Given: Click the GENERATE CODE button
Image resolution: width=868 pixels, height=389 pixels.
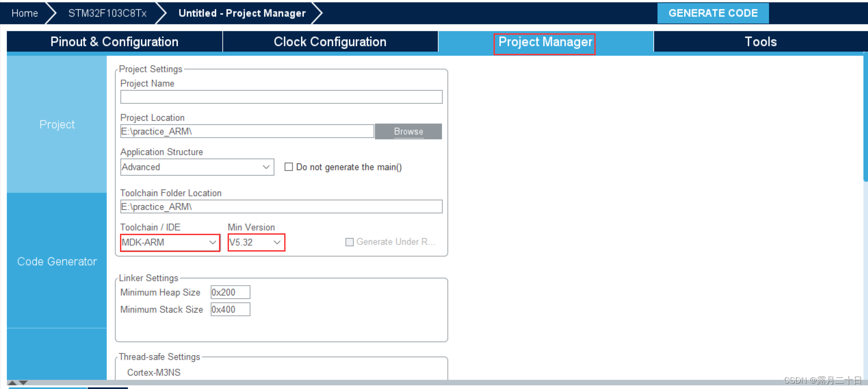Looking at the screenshot, I should coord(713,13).
